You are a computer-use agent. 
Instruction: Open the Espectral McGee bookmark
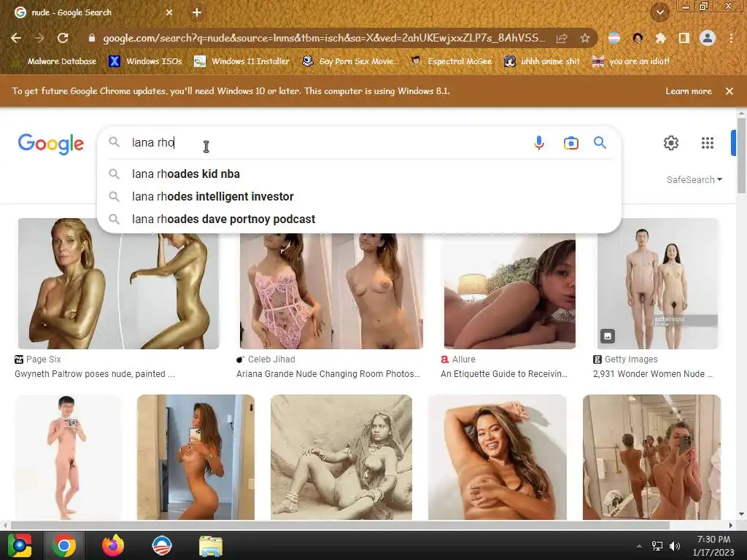452,61
